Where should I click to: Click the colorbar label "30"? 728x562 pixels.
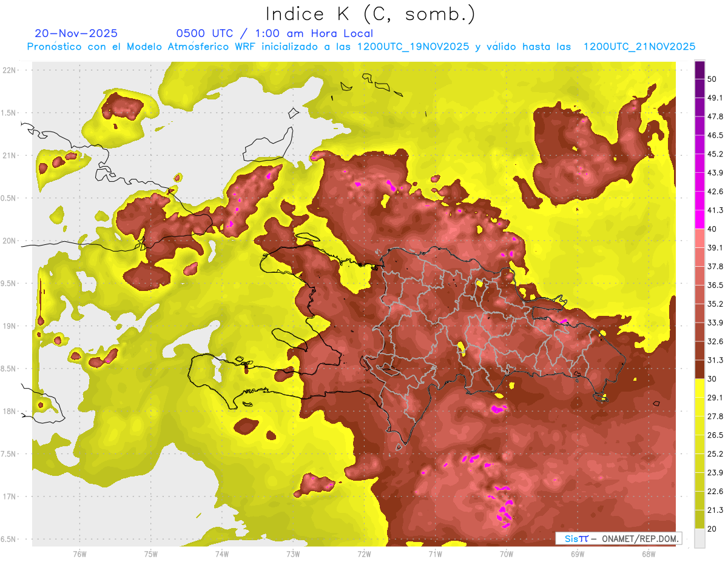713,379
